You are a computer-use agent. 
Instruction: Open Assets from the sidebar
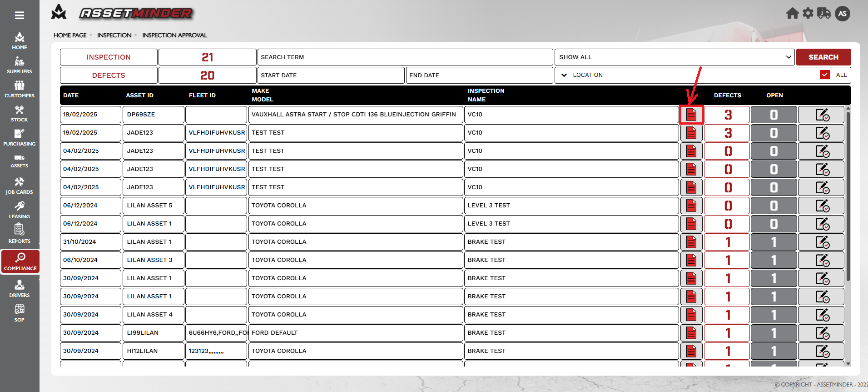(20, 161)
